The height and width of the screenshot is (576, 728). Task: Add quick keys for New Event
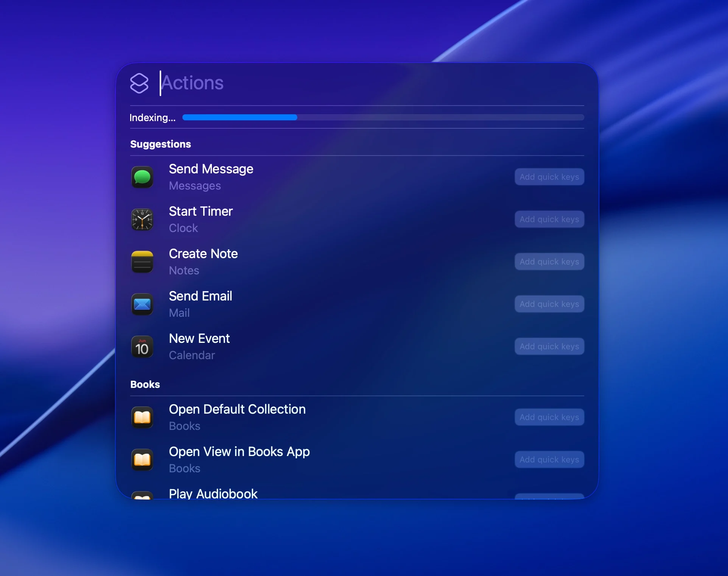coord(549,347)
